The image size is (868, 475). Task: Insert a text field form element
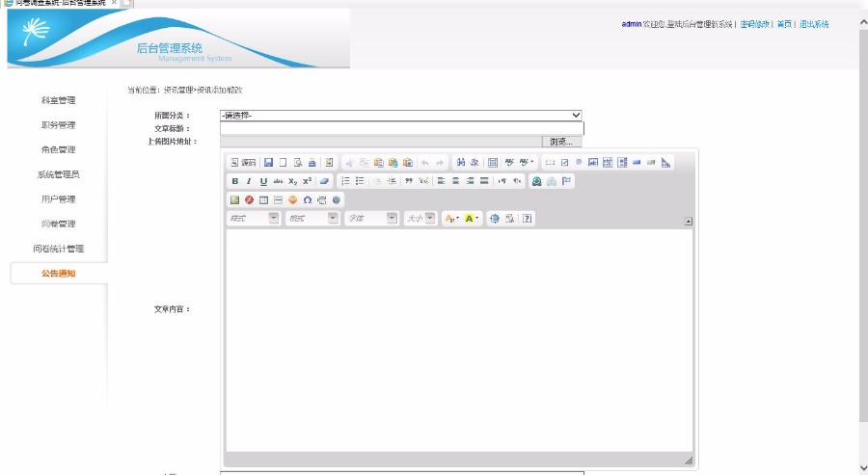593,163
